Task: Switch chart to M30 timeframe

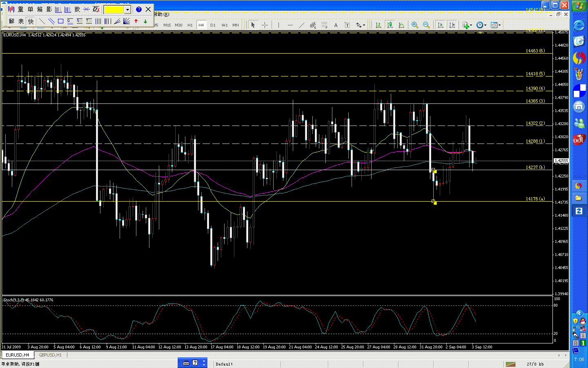Action: click(178, 25)
